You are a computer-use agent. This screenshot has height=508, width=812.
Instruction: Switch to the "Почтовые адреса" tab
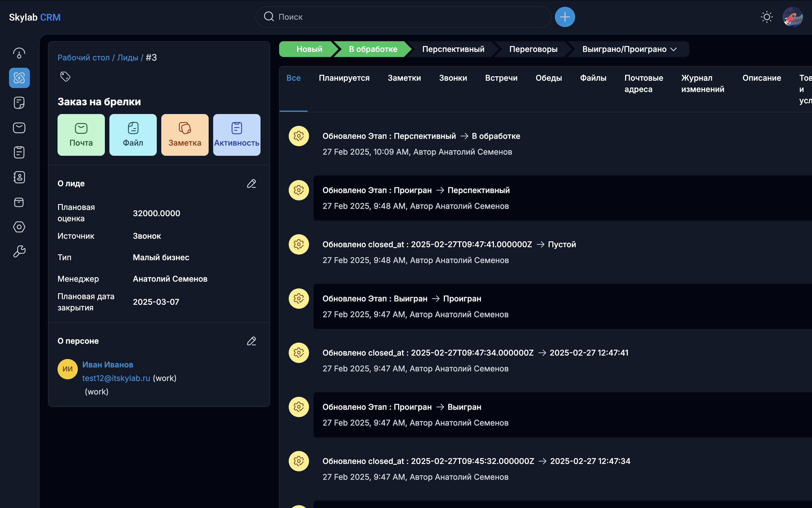[644, 84]
